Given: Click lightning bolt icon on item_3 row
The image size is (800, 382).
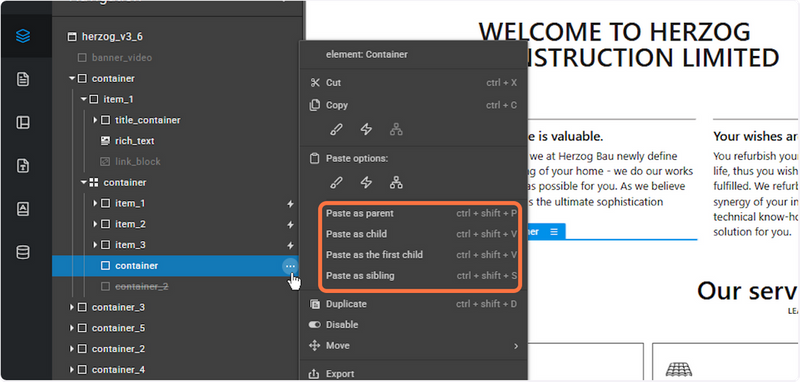Looking at the screenshot, I should tap(290, 245).
